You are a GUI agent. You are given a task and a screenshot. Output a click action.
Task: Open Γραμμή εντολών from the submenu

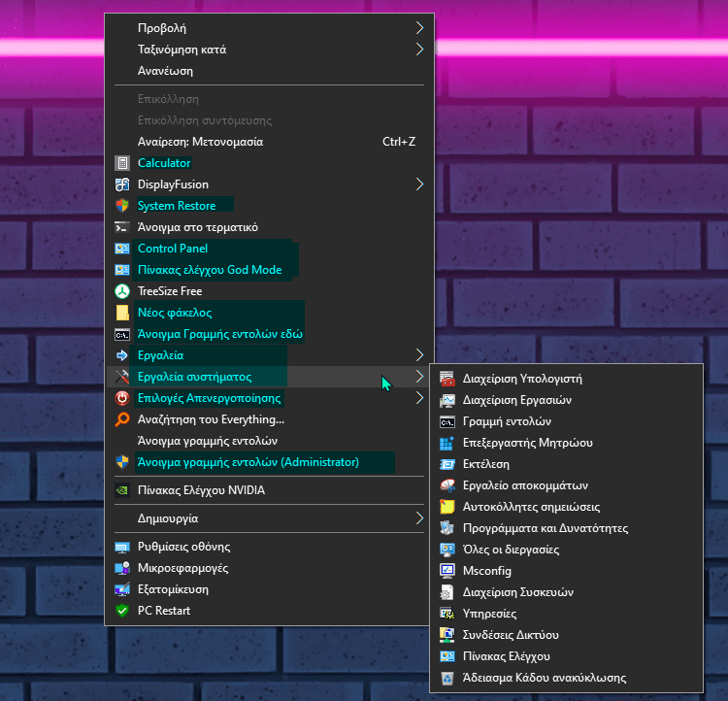click(x=567, y=421)
